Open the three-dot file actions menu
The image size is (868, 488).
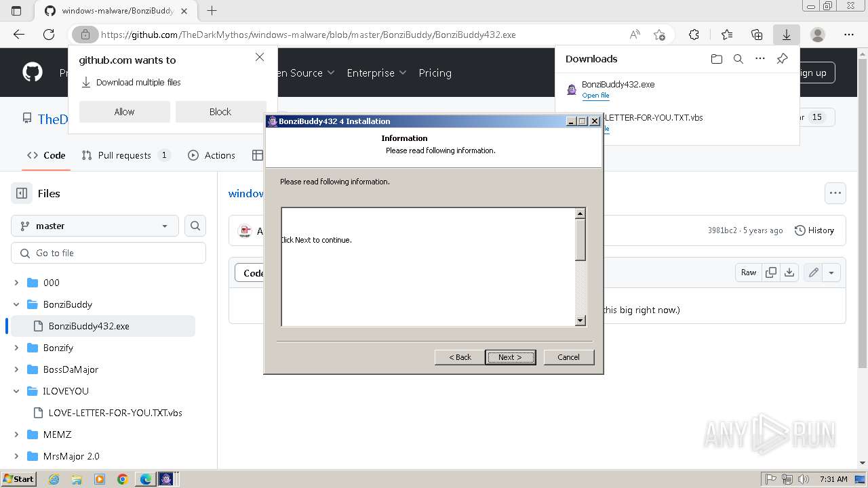tap(835, 193)
